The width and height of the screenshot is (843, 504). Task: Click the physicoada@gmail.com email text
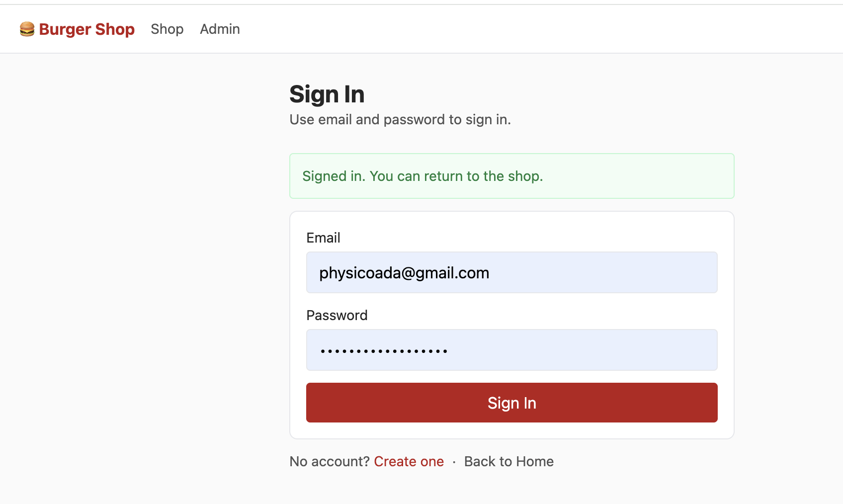pos(404,273)
